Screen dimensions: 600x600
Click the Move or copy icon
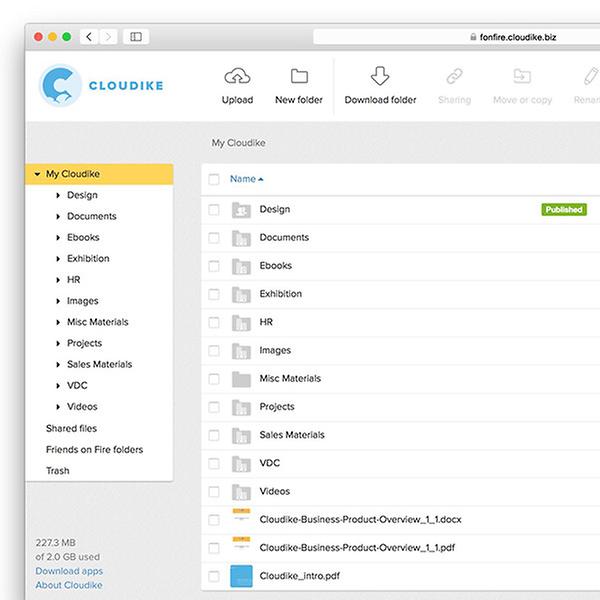(522, 76)
